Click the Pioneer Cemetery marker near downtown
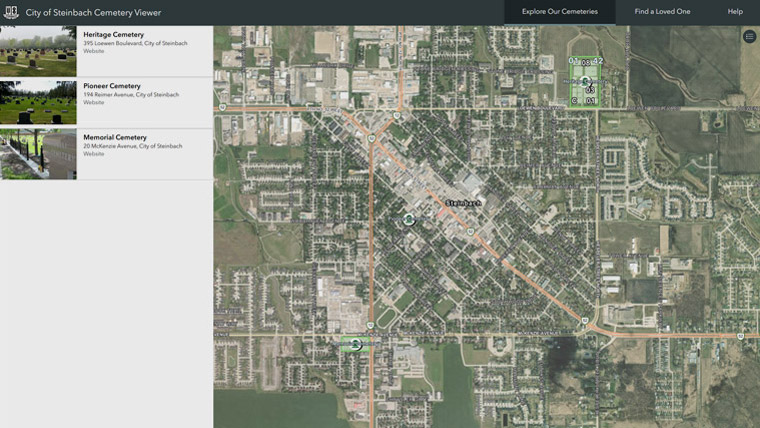Viewport: 760px width, 428px height. tap(408, 219)
